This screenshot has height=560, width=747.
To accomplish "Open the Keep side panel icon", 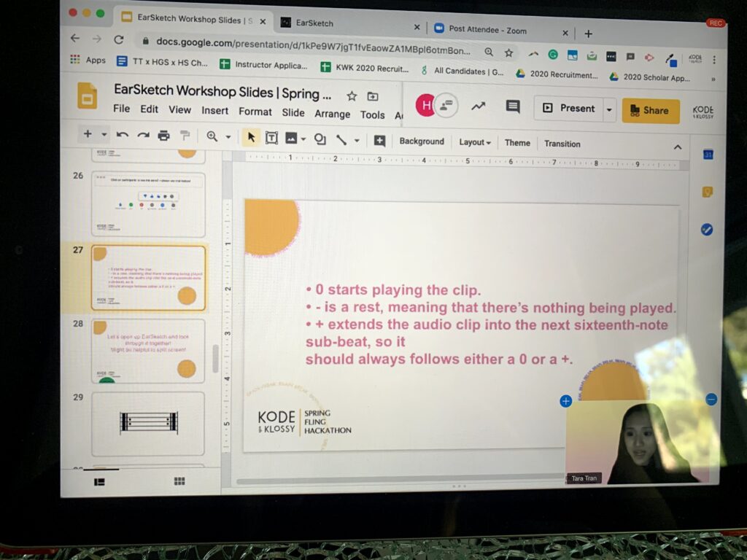I will coord(708,192).
